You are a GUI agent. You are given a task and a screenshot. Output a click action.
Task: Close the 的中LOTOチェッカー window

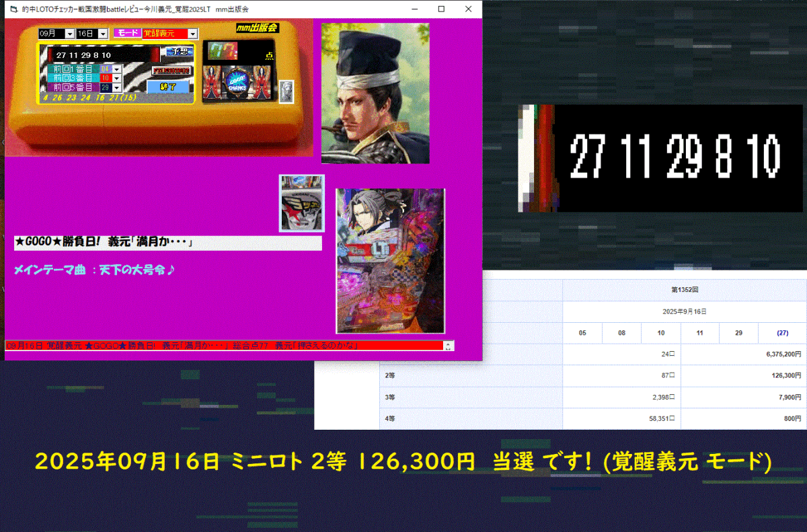tap(469, 9)
